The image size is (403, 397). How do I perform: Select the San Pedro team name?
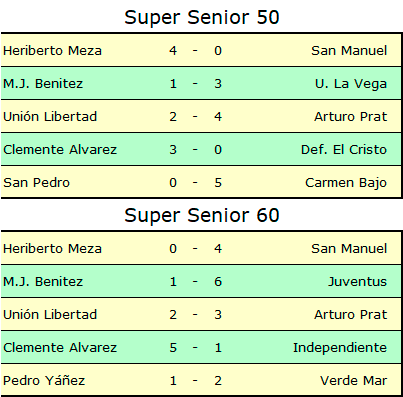pyautogui.click(x=36, y=183)
